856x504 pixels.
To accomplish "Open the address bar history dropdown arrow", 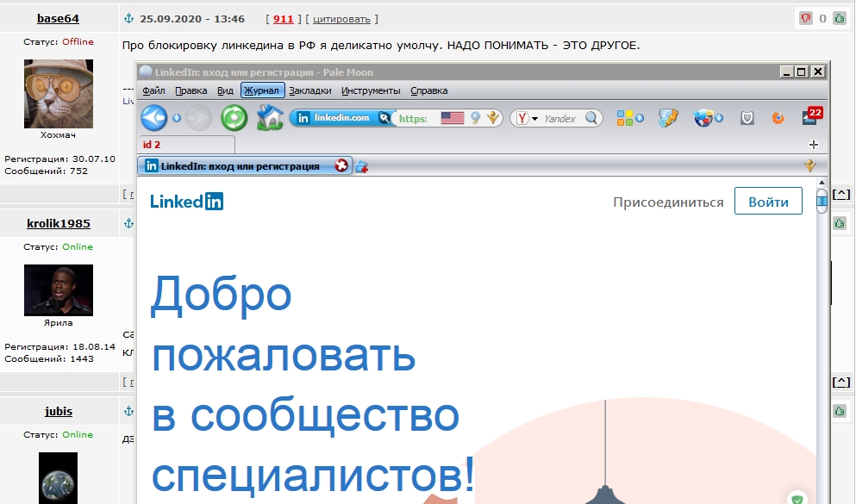I will coord(493,118).
